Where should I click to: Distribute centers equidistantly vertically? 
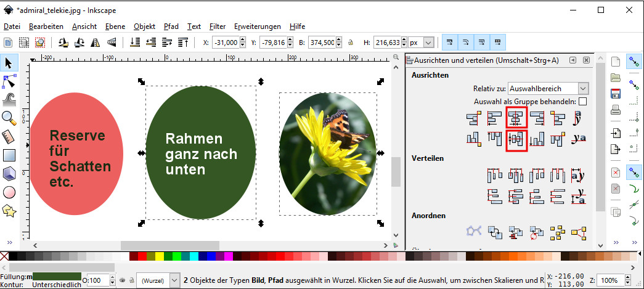click(x=516, y=196)
